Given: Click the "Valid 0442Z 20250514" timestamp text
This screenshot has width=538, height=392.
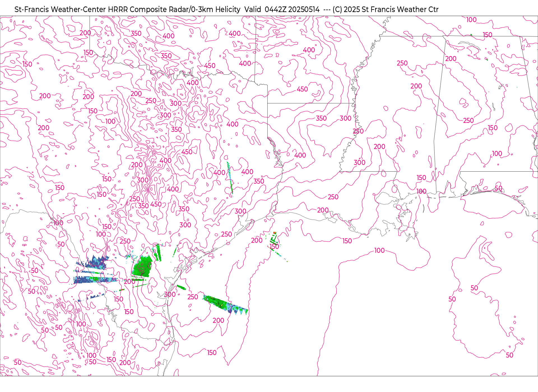Looking at the screenshot, I should tap(282, 10).
